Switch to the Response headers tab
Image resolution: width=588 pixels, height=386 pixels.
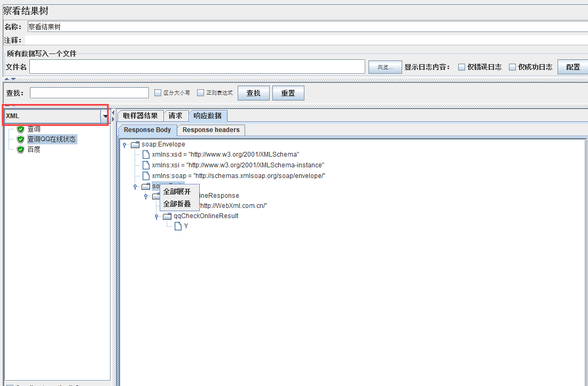(x=211, y=130)
